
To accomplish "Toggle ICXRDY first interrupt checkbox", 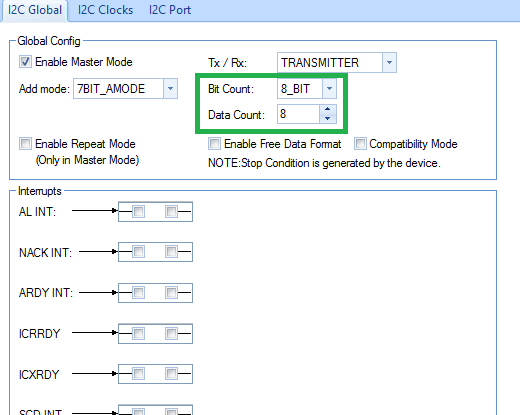I will tap(138, 374).
